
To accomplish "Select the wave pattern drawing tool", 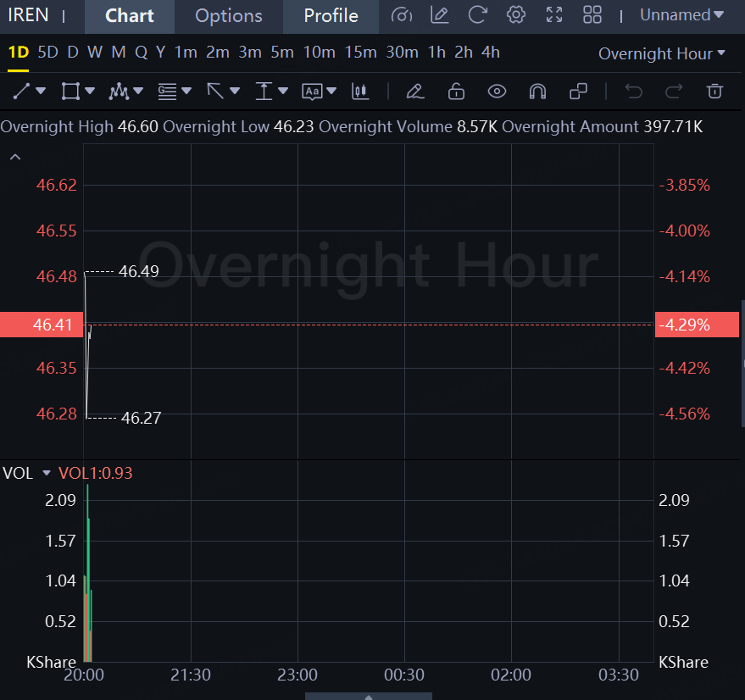I will (x=119, y=91).
